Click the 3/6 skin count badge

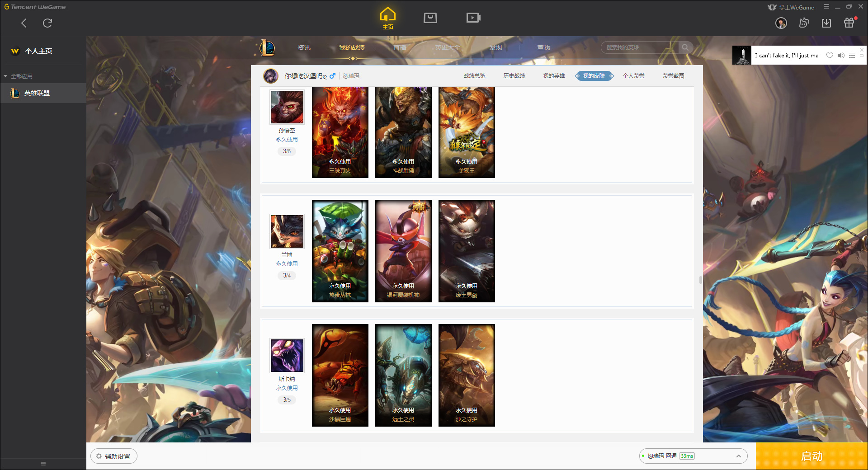287,151
